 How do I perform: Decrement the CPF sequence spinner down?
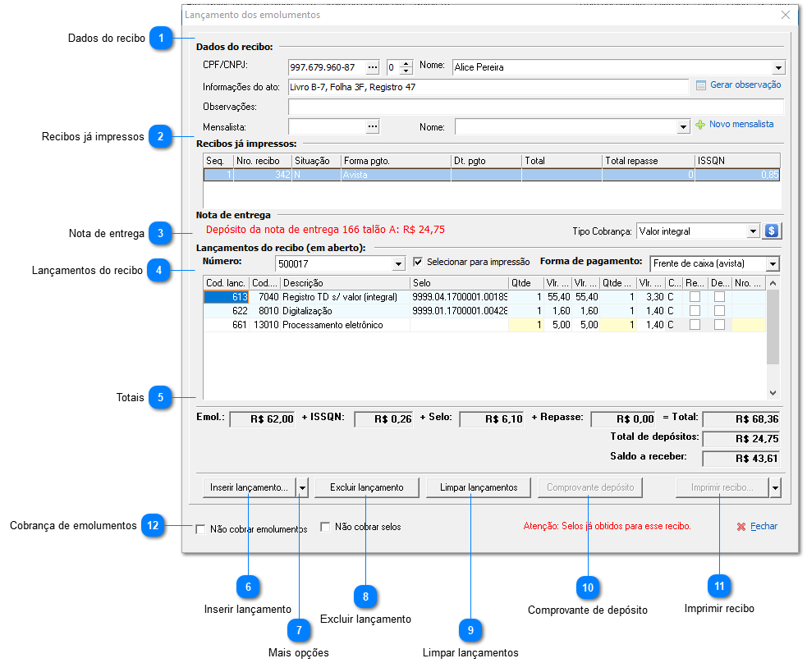pos(406,71)
